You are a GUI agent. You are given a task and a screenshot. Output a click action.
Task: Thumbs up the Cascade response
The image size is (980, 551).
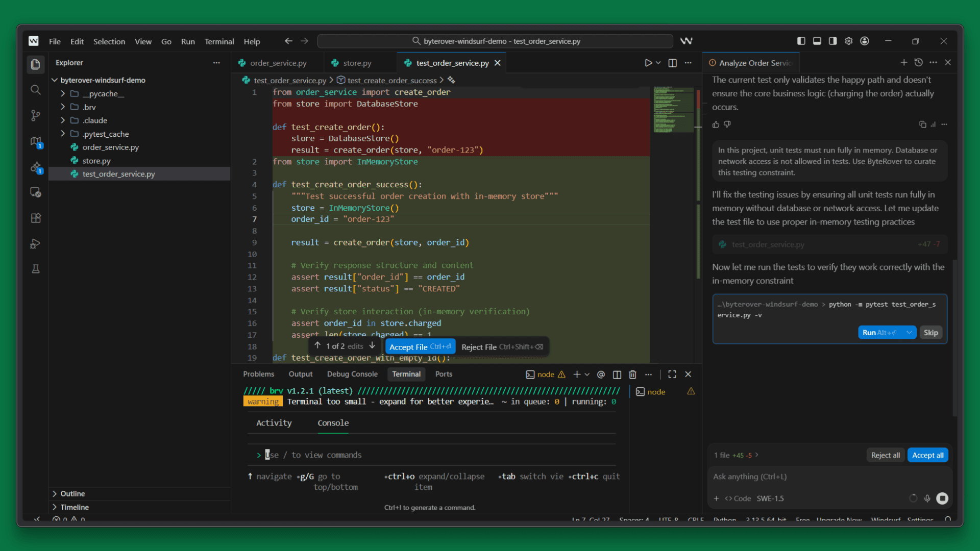tap(716, 124)
